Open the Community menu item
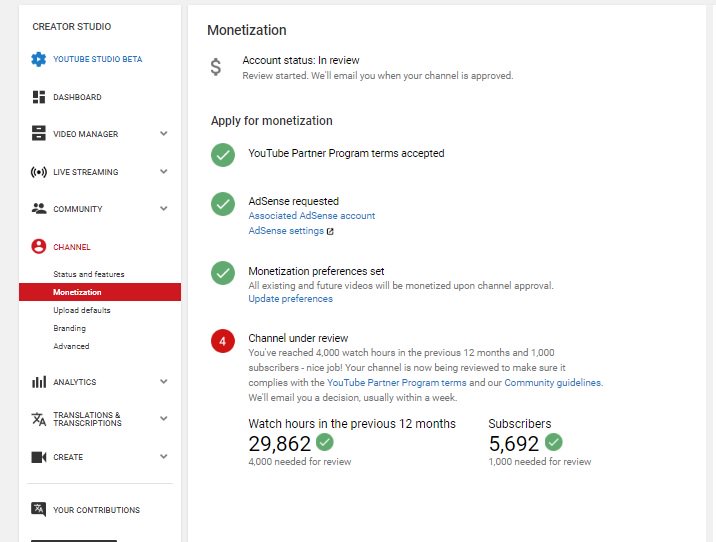The image size is (716, 542). (x=78, y=209)
